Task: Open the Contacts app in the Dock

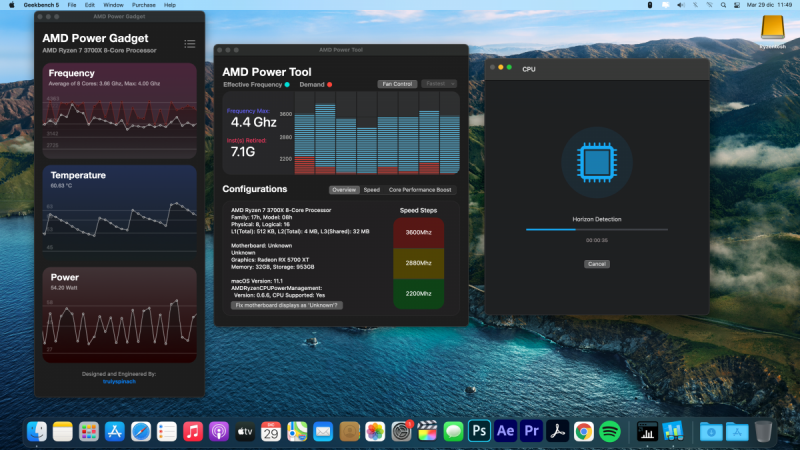Action: 349,432
